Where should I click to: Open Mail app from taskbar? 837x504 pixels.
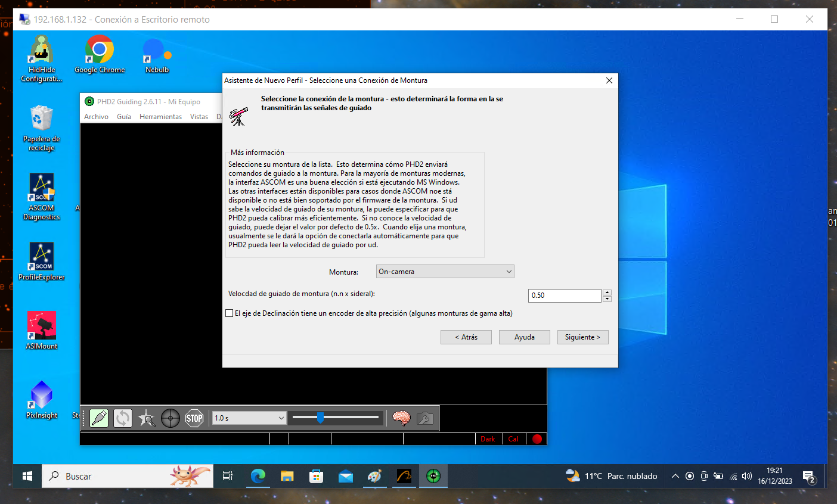point(345,476)
